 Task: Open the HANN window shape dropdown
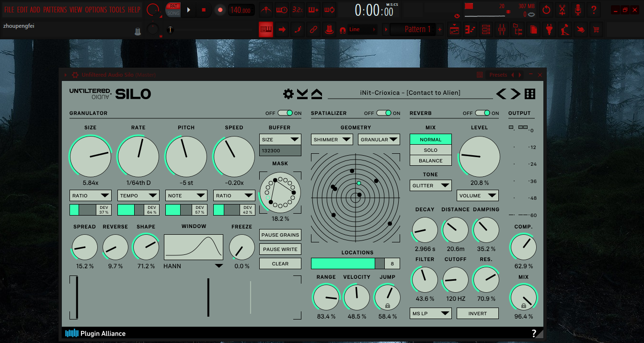click(194, 266)
